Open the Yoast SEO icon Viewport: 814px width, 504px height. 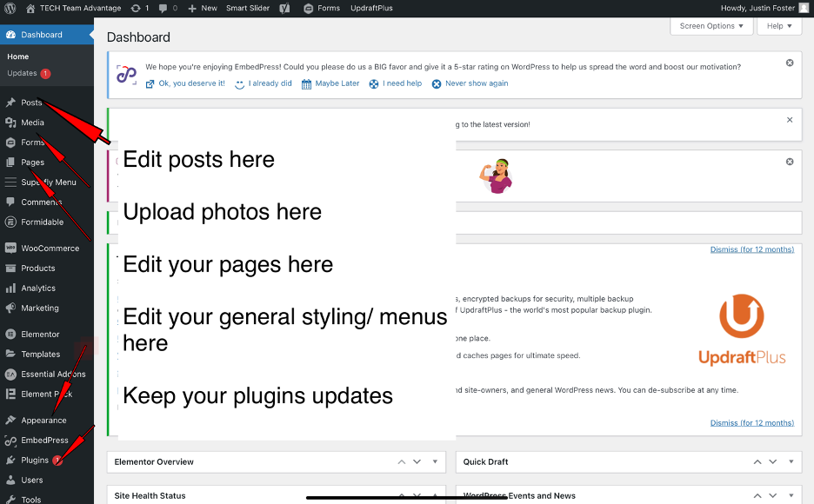(284, 8)
